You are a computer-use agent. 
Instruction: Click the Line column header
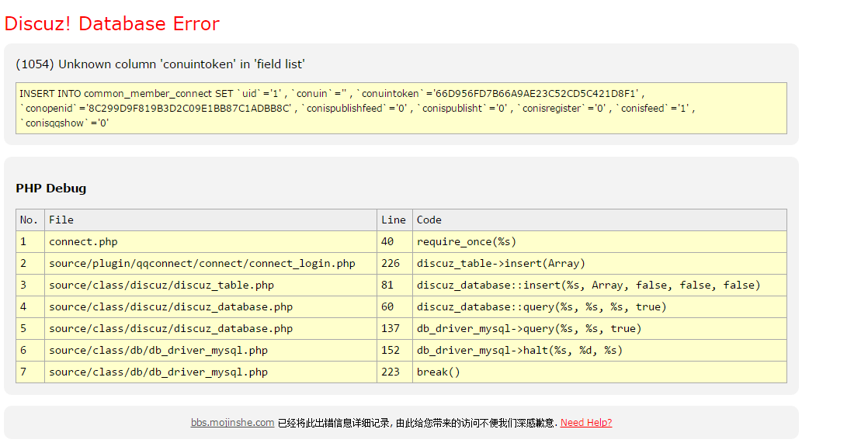click(x=394, y=220)
